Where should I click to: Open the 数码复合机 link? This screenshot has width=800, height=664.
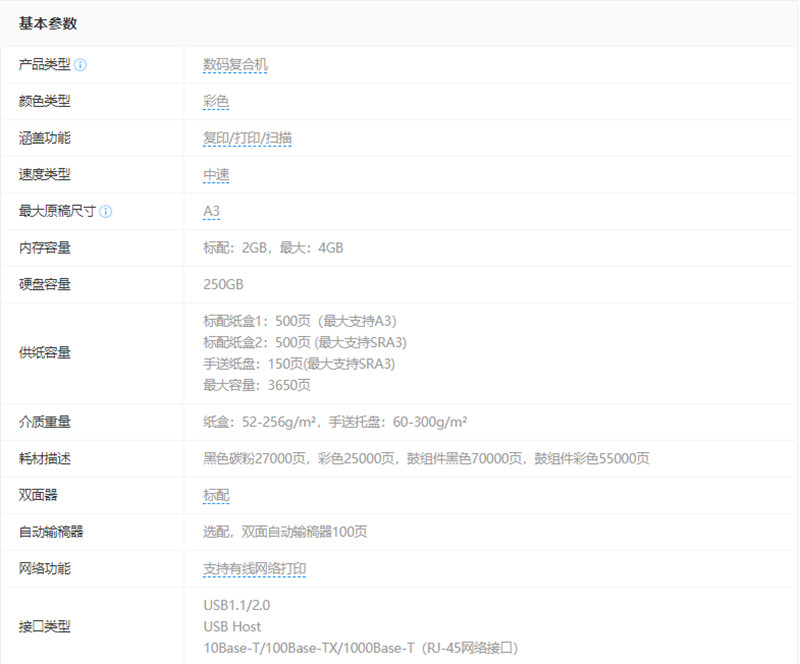click(x=235, y=65)
